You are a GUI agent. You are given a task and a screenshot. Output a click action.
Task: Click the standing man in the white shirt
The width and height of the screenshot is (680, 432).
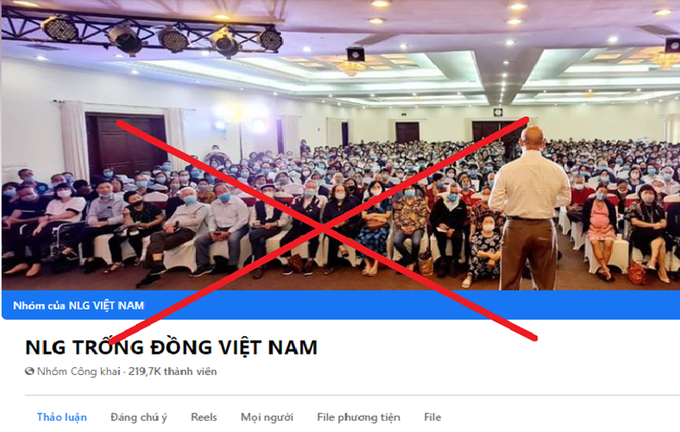[x=530, y=208]
